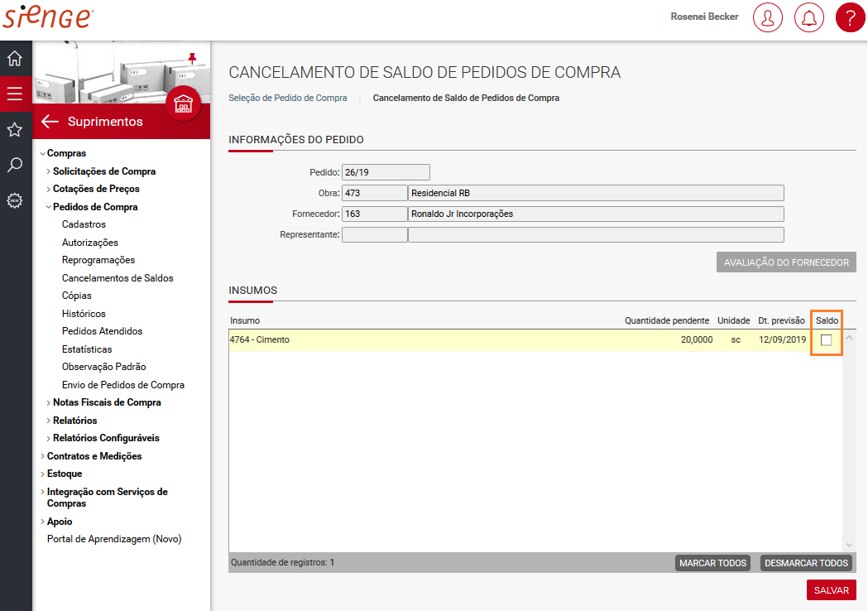Click the Sienge logo
The image size is (868, 611).
click(48, 17)
